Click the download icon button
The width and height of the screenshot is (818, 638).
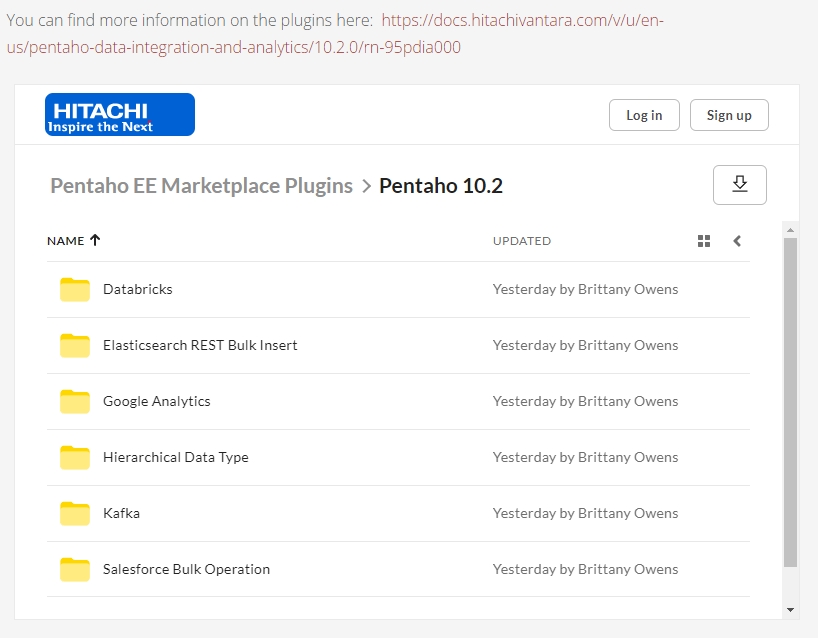(739, 184)
